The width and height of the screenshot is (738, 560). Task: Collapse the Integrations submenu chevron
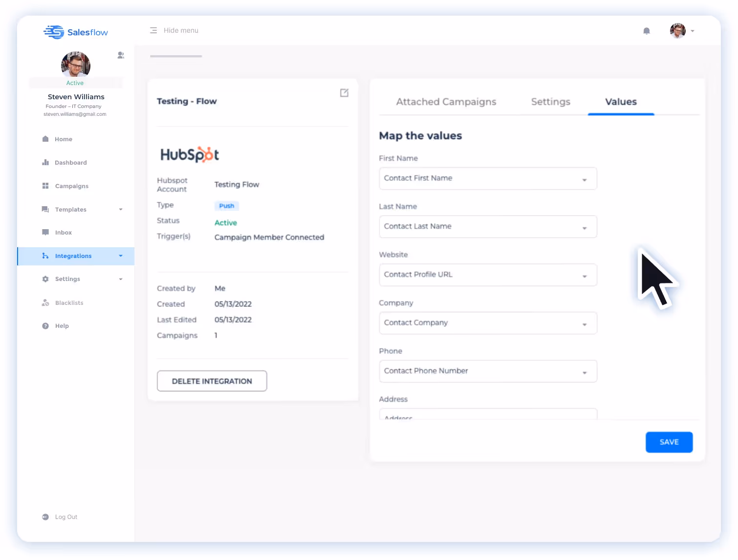tap(121, 256)
